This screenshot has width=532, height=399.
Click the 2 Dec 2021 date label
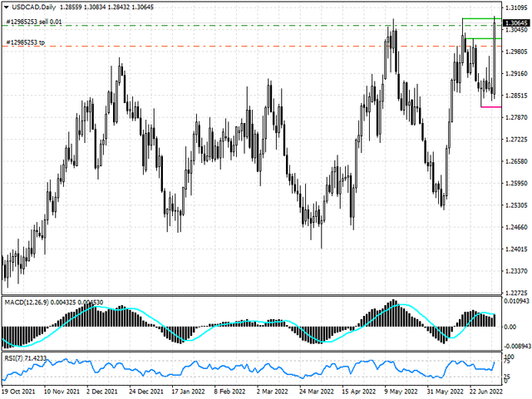tap(101, 392)
